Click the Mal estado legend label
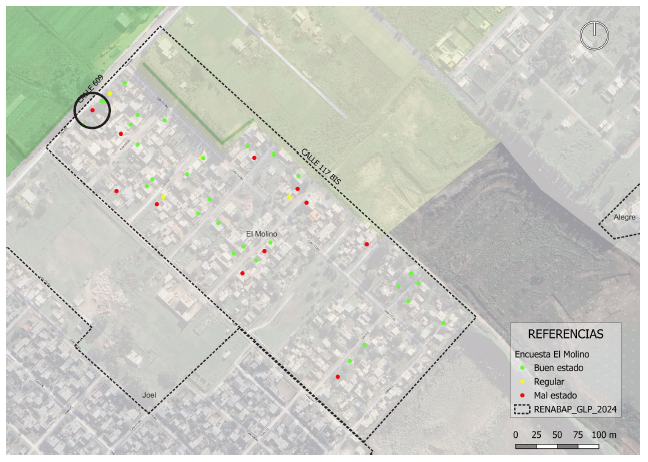The image size is (648, 462). click(x=556, y=395)
